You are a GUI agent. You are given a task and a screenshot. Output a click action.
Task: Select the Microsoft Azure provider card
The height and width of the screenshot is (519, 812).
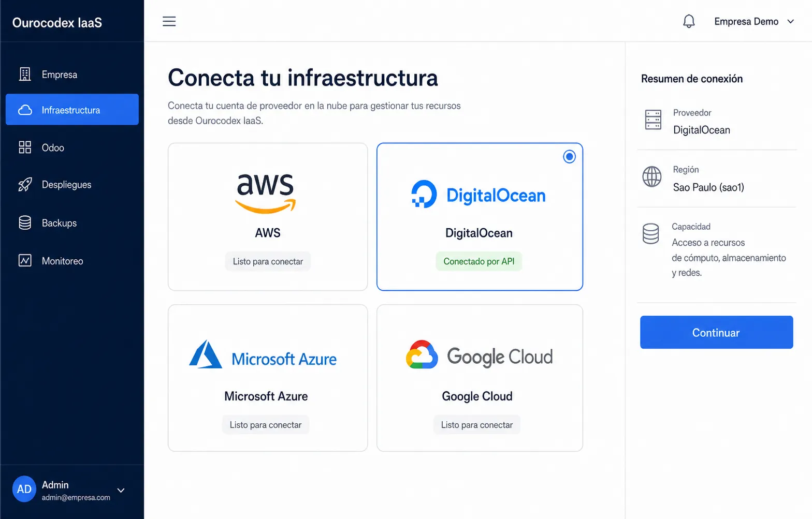tap(268, 378)
